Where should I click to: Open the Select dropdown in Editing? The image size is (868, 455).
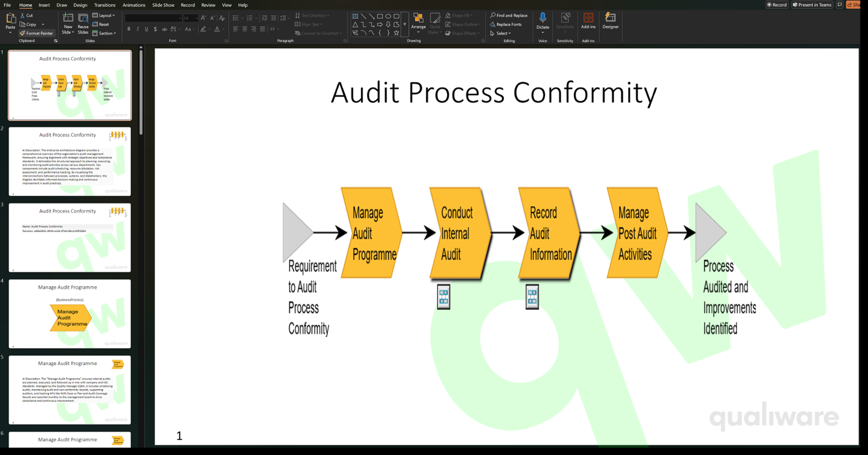point(500,33)
